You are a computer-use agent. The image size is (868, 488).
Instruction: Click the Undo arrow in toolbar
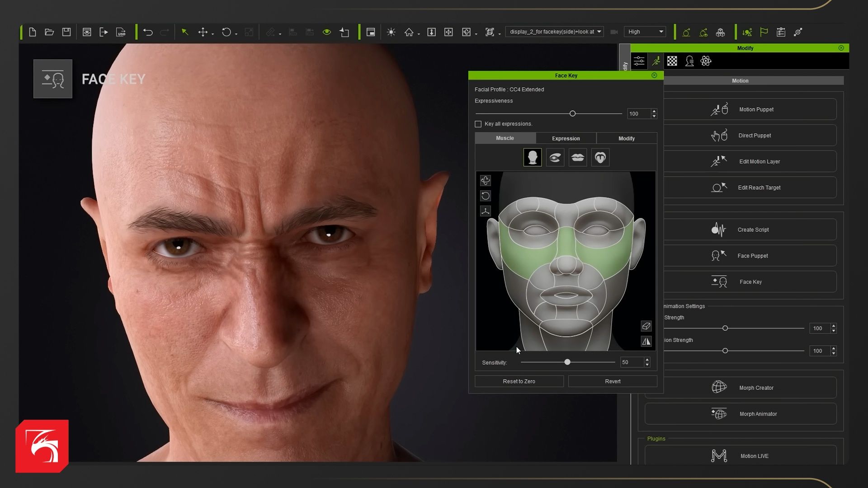click(x=148, y=32)
